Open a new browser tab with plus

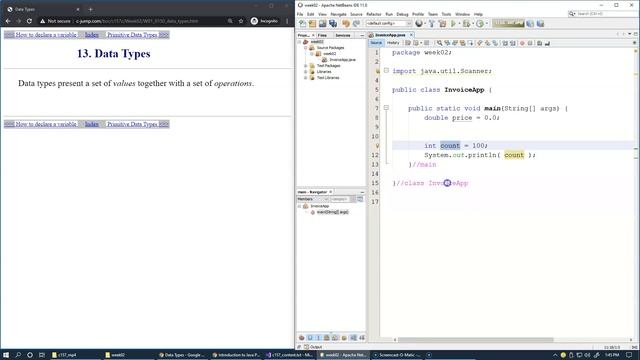[x=91, y=9]
